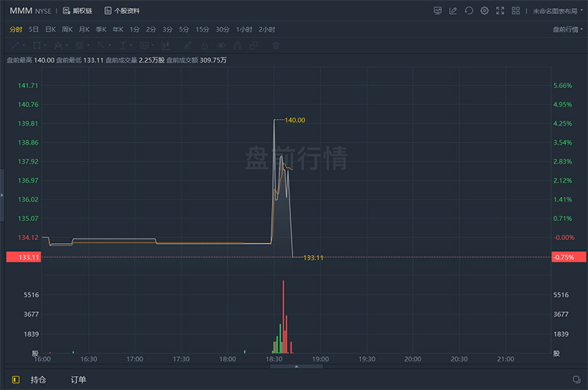
Task: Open the multi-chart grid layout icon
Action: tap(516, 11)
